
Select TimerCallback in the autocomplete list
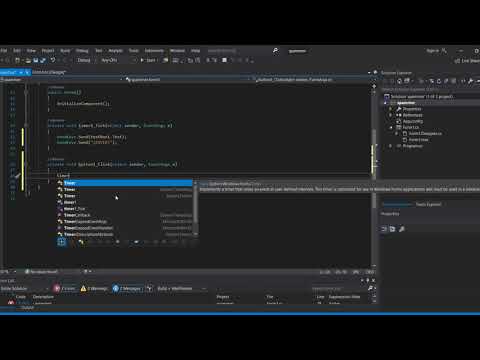tap(125, 215)
